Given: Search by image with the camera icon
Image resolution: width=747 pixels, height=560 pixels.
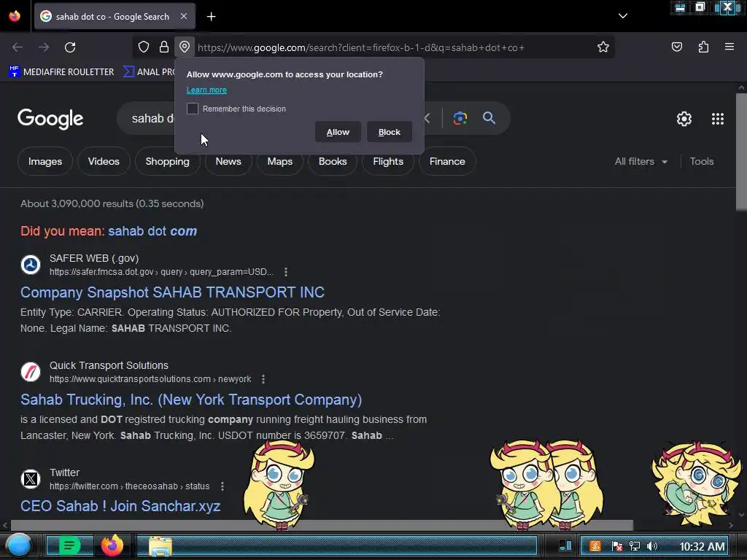Looking at the screenshot, I should point(460,118).
